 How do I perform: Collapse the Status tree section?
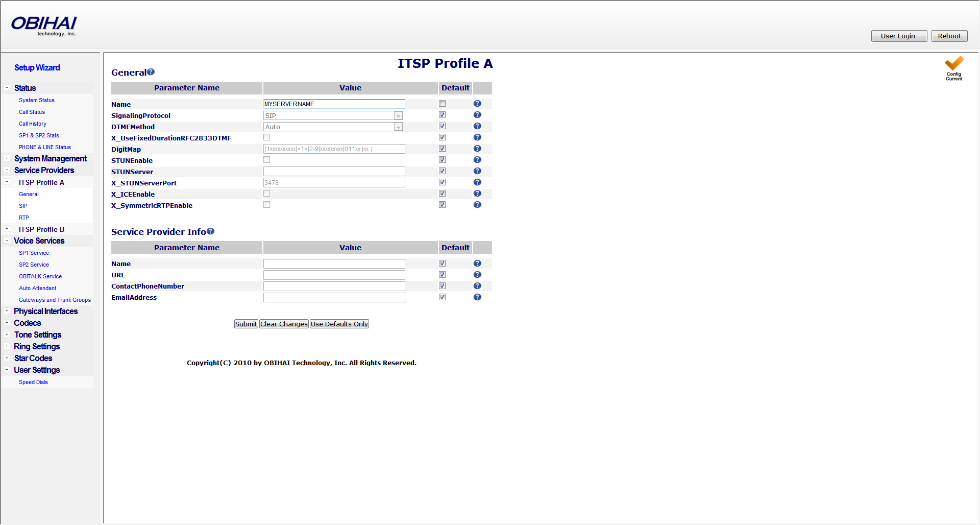point(7,88)
